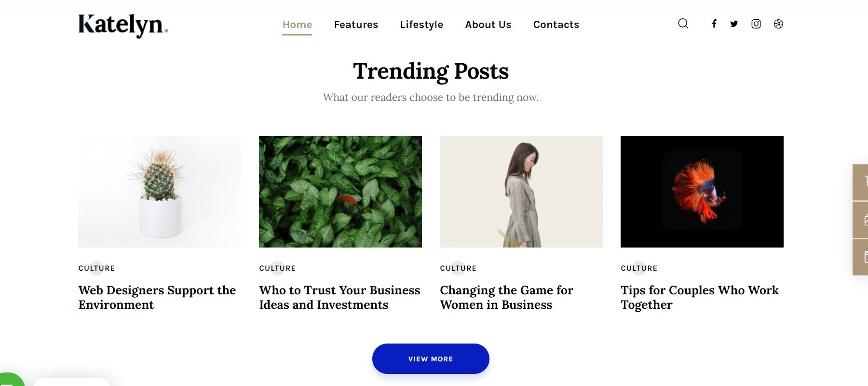The image size is (868, 386).
Task: Open the Twitter social icon
Action: pyautogui.click(x=733, y=24)
